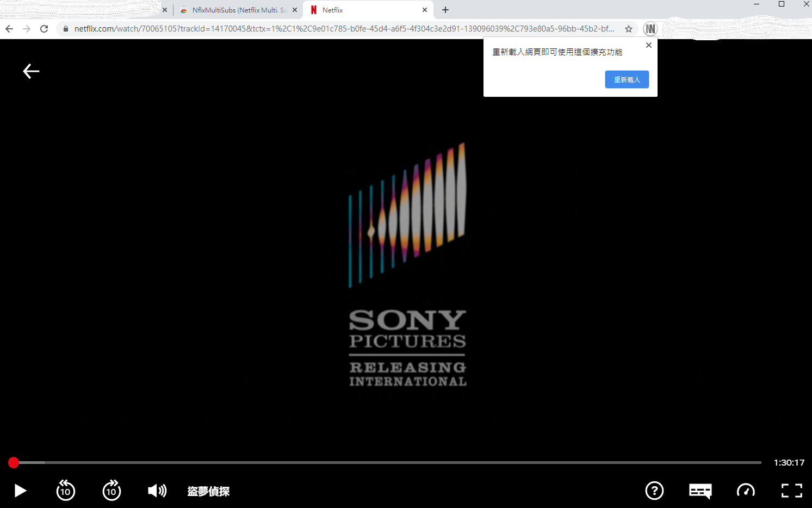Reload the browser page
Image resolution: width=812 pixels, height=508 pixels.
coord(44,29)
